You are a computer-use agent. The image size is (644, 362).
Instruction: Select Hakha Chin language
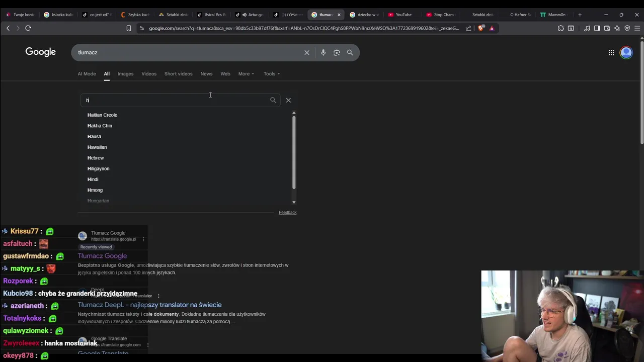coord(100,126)
